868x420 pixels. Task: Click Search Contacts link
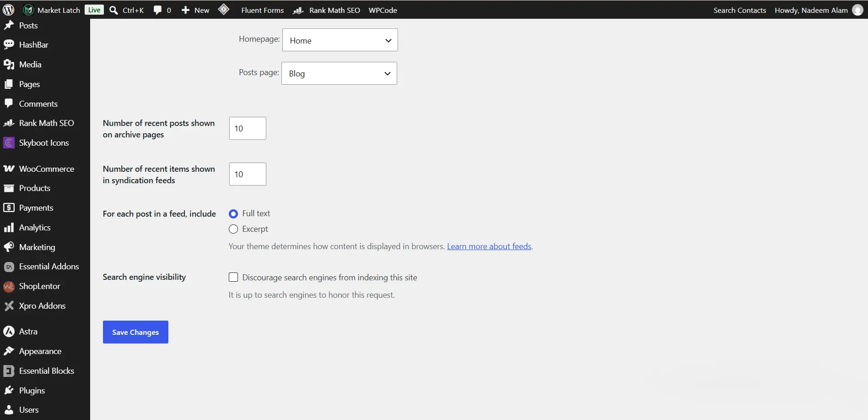click(739, 10)
